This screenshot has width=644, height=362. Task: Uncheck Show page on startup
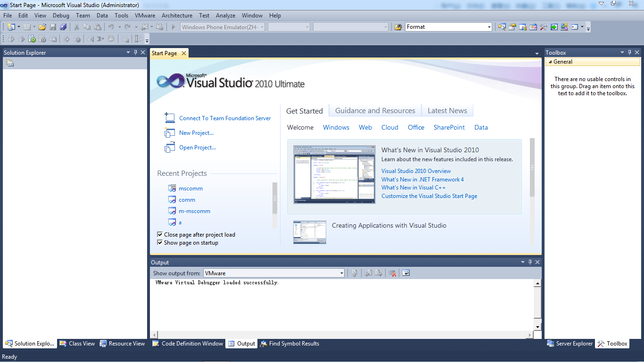click(x=160, y=243)
